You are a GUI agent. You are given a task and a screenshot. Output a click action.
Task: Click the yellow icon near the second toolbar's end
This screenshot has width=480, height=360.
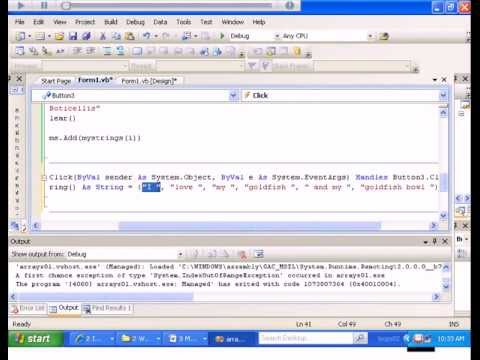[297, 51]
